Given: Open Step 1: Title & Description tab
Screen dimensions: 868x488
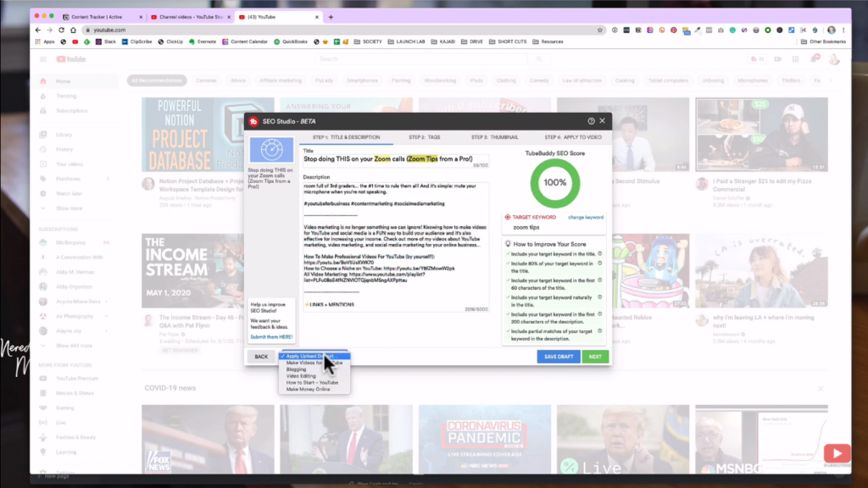Looking at the screenshot, I should coord(346,137).
